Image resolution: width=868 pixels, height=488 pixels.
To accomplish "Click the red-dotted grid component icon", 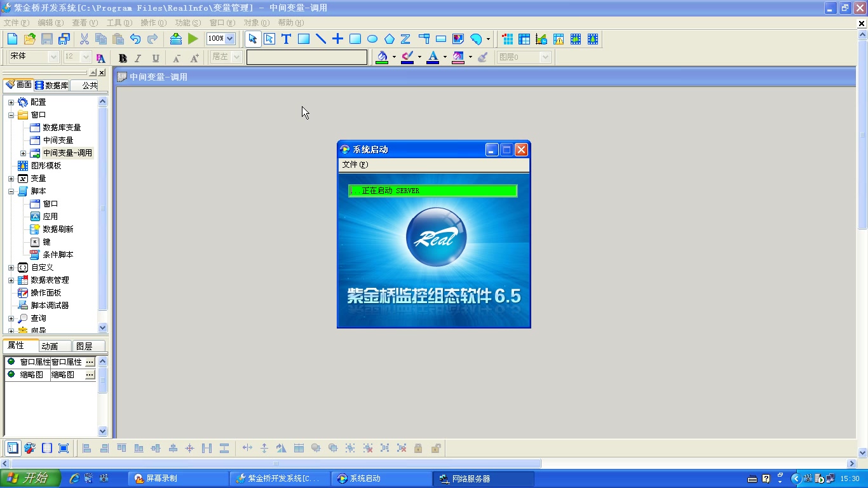I will [508, 39].
